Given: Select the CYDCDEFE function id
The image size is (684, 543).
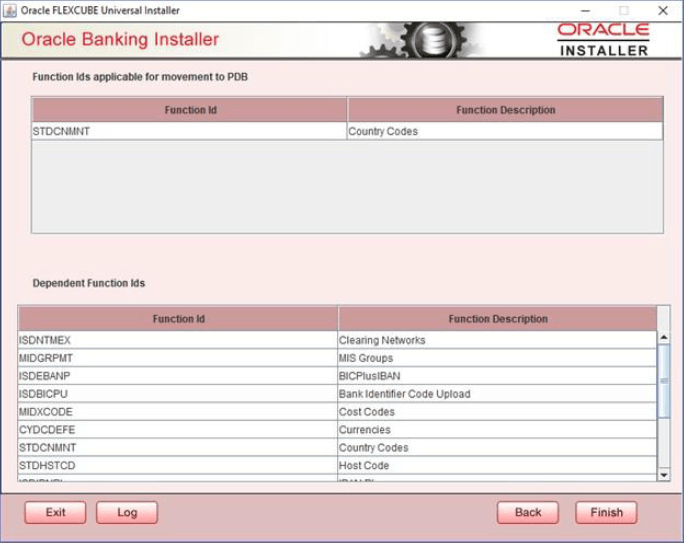Looking at the screenshot, I should click(x=178, y=430).
